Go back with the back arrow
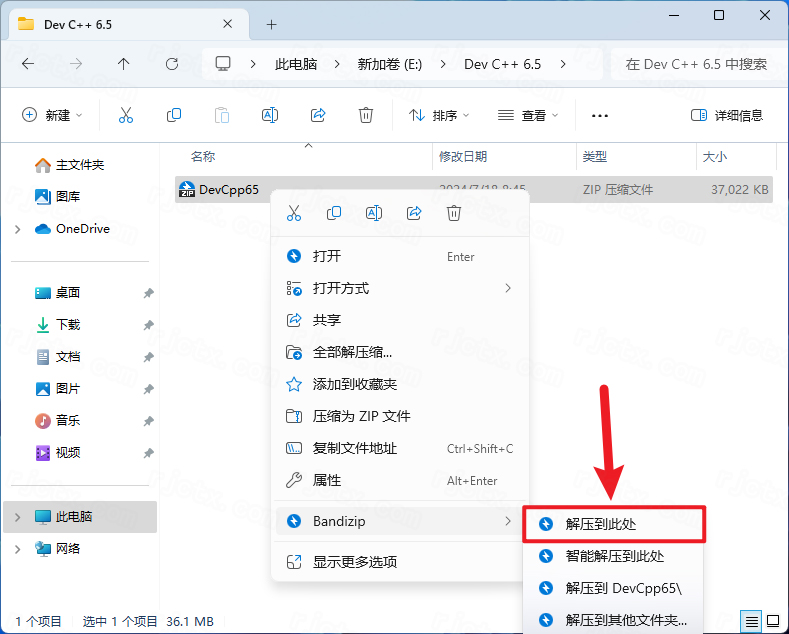 (x=28, y=64)
